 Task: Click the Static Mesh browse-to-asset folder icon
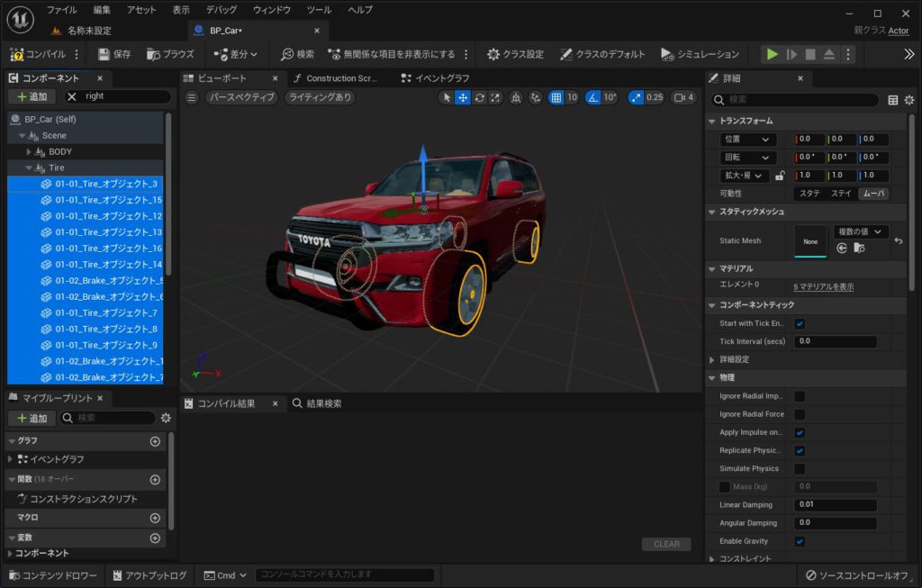click(859, 249)
